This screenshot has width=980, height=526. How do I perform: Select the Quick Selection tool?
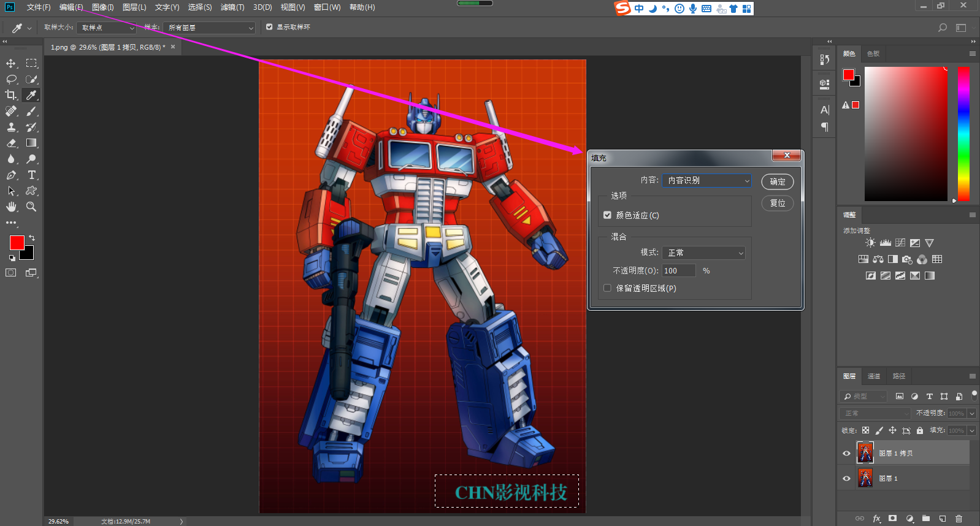pos(31,79)
